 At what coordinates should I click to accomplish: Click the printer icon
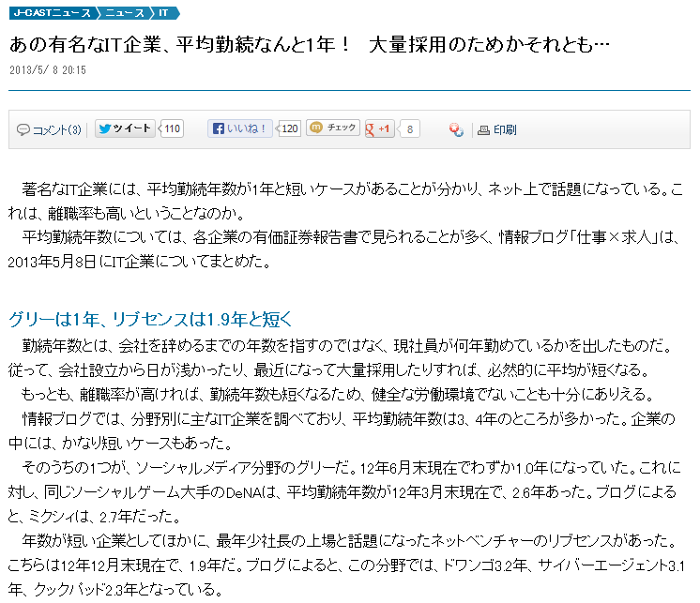click(483, 130)
